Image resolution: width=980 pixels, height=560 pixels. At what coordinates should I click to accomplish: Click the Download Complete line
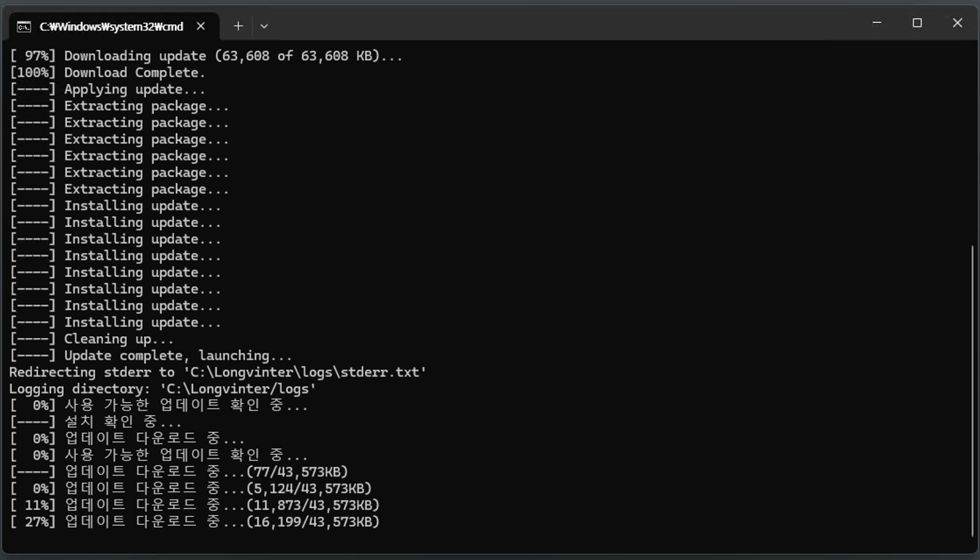(x=107, y=73)
